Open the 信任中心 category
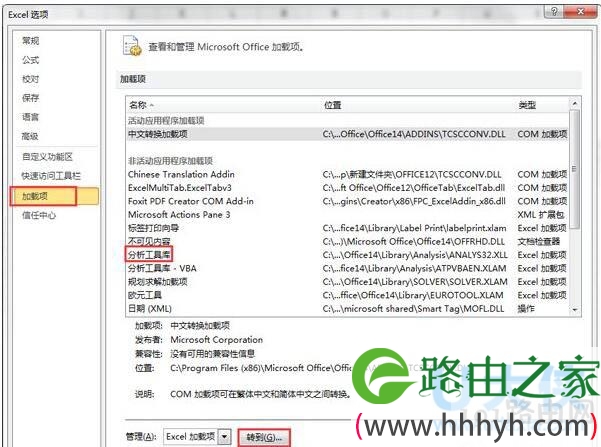 coord(39,215)
